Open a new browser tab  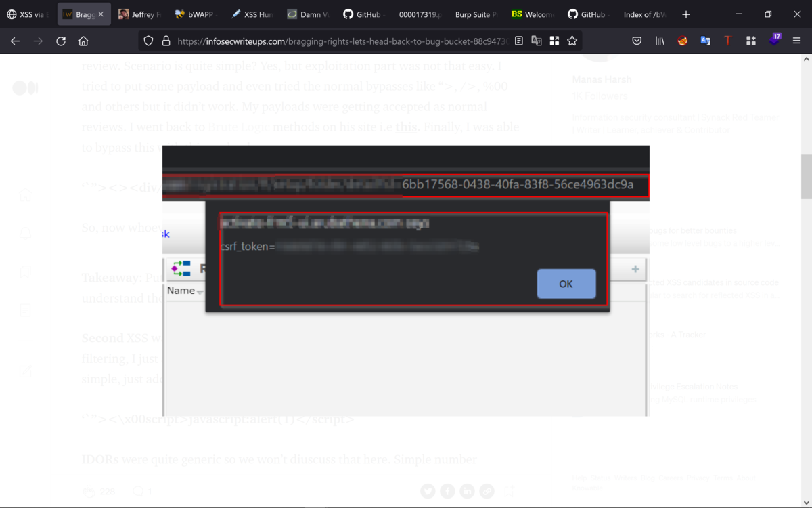point(686,14)
